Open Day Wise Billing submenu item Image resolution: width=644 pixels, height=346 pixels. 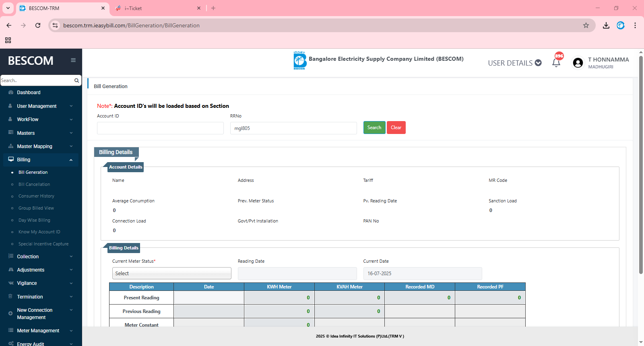(x=34, y=220)
